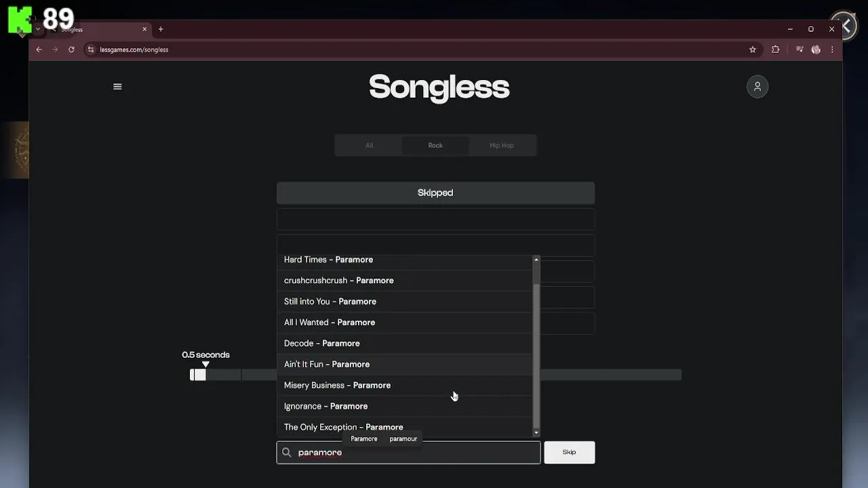Image resolution: width=868 pixels, height=488 pixels.
Task: Click the Songless title logo
Action: click(x=439, y=87)
